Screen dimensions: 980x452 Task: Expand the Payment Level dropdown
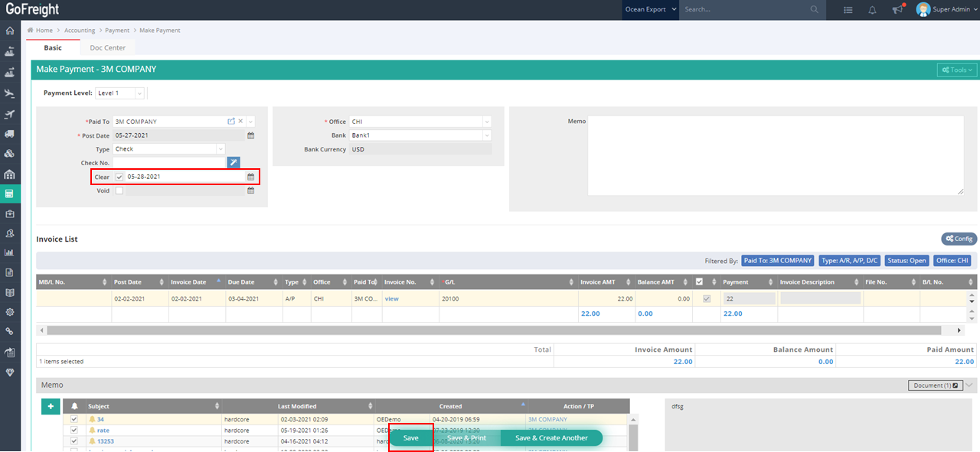(119, 93)
